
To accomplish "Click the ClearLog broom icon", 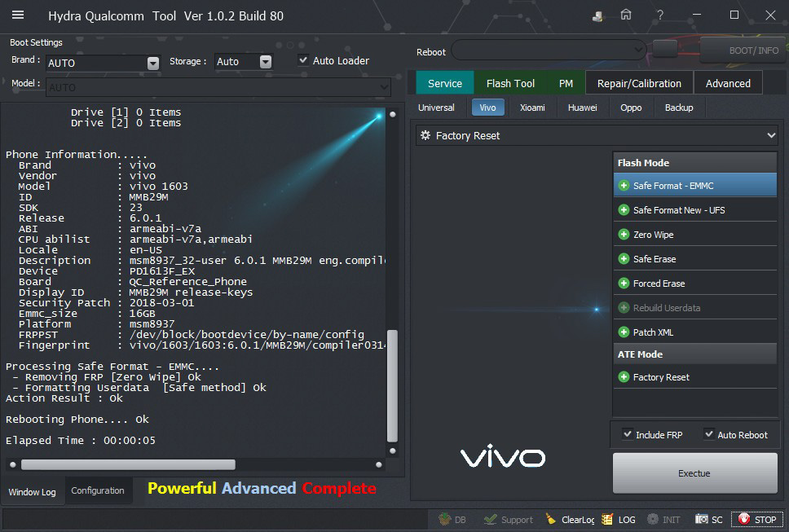I will [x=552, y=519].
